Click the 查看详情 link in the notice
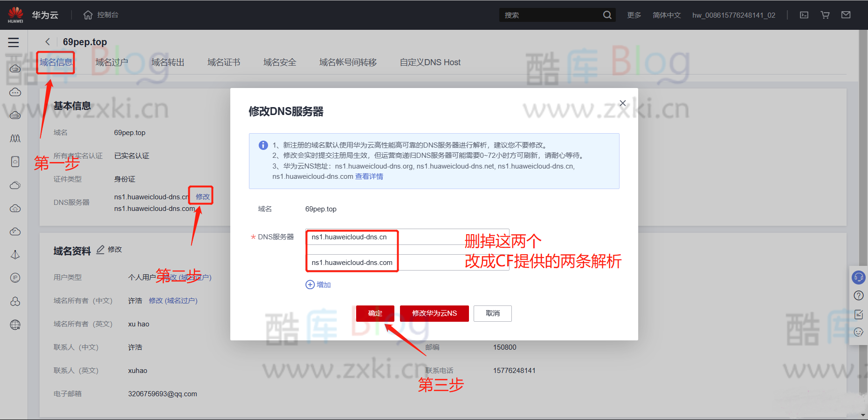 (x=369, y=176)
